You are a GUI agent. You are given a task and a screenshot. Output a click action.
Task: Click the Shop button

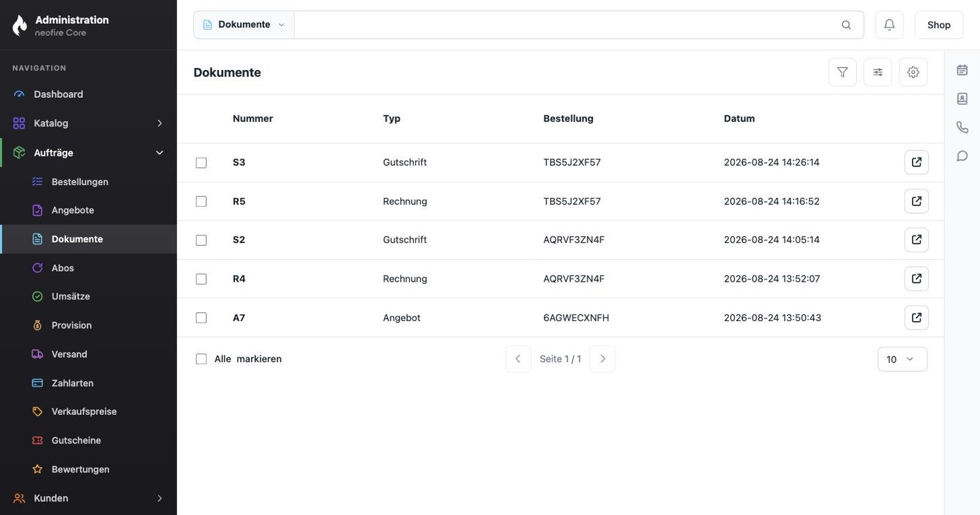coord(939,24)
